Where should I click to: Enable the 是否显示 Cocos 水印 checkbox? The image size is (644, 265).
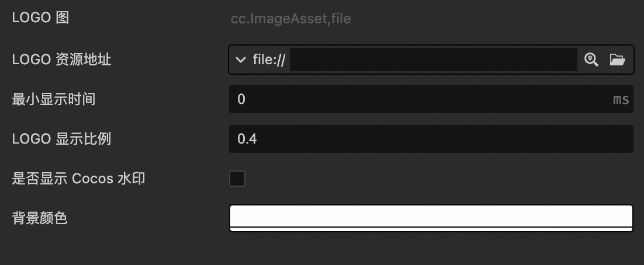(237, 179)
